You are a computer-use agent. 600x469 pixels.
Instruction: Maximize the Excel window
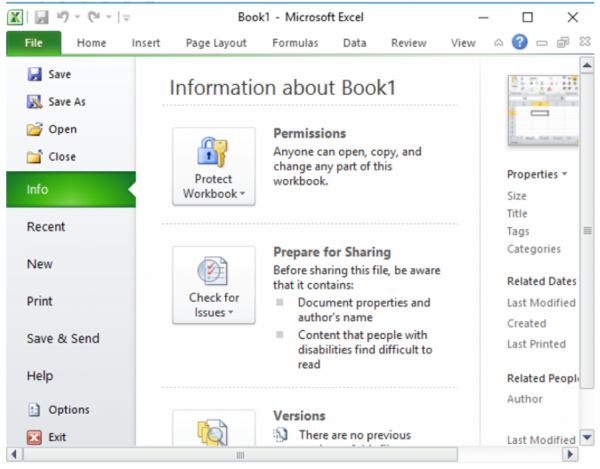(528, 17)
